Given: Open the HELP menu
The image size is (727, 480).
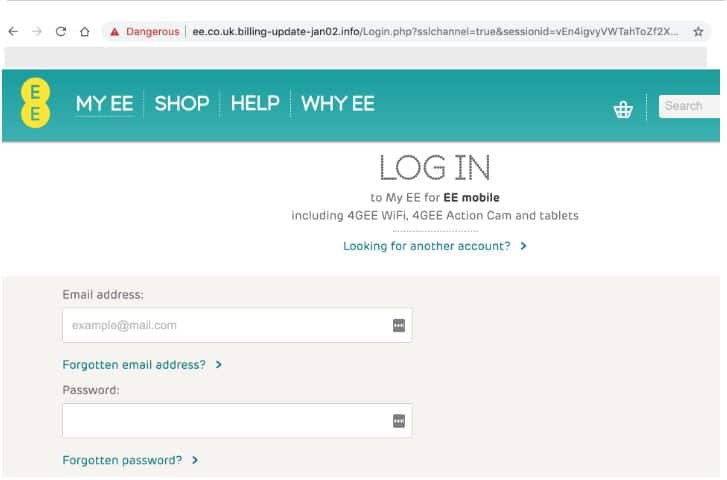Looking at the screenshot, I should point(255,103).
